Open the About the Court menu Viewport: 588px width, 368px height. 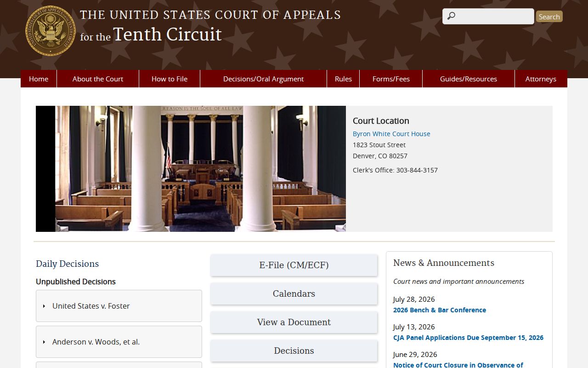[x=98, y=79]
